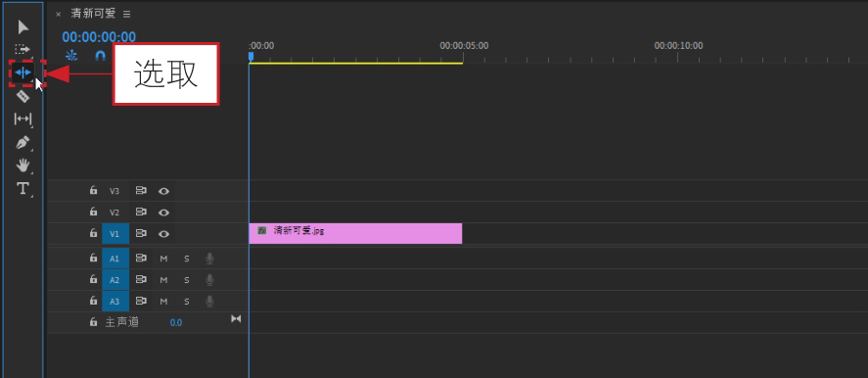Pick the Slip tool
The height and width of the screenshot is (378, 868).
pos(23,118)
